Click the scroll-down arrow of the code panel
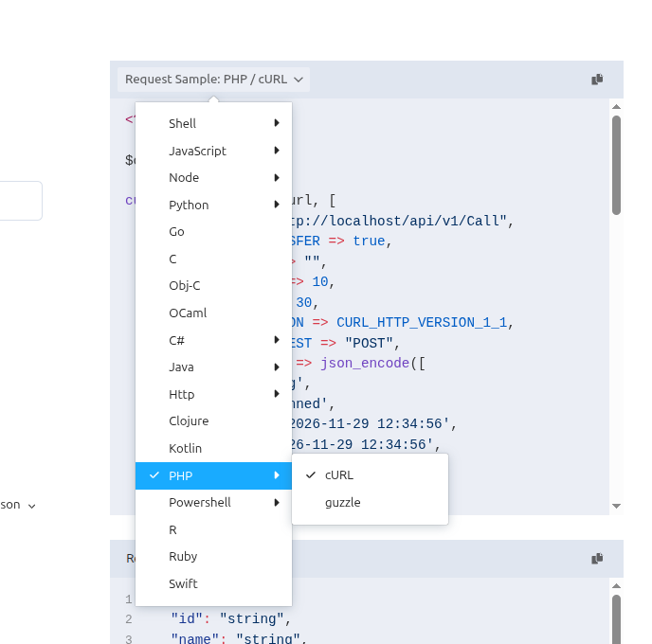The height and width of the screenshot is (644, 652). coord(616,507)
